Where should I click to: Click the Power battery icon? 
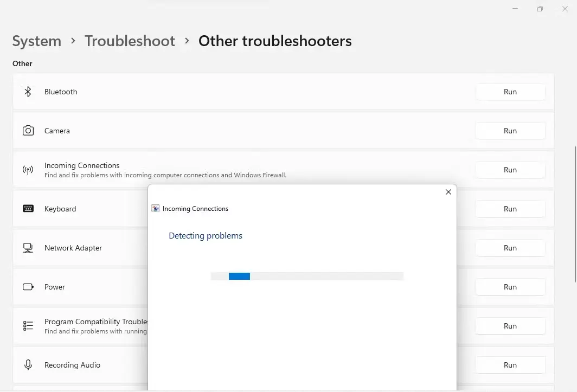(28, 287)
